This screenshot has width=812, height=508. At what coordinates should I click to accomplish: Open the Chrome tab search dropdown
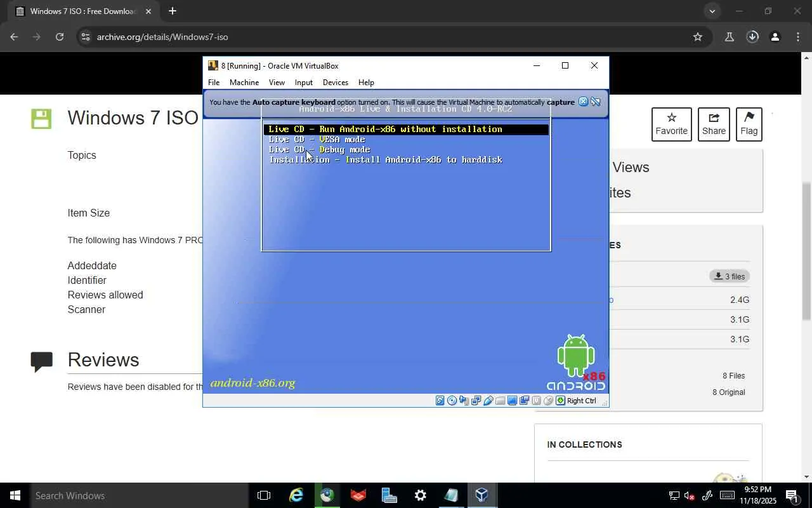[x=712, y=11]
